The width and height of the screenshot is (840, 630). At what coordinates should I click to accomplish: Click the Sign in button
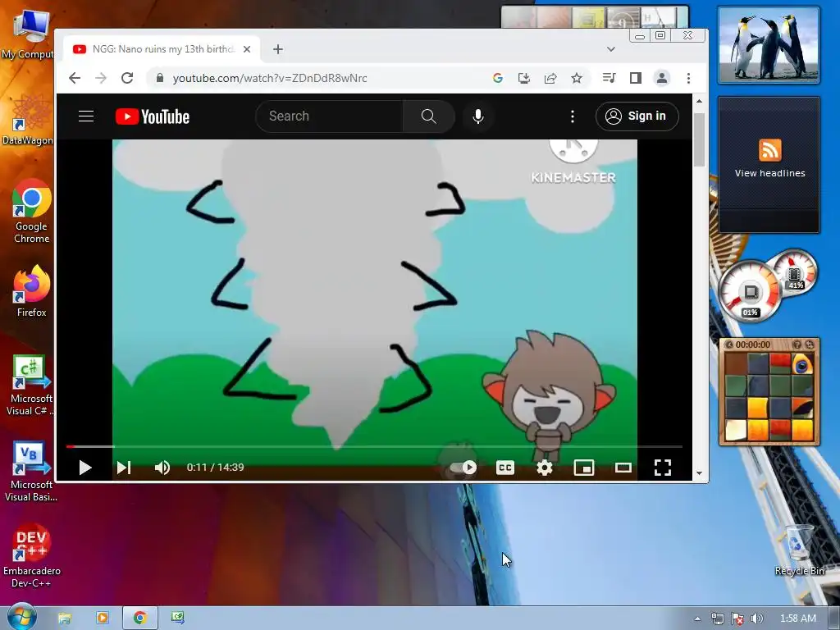pos(637,116)
